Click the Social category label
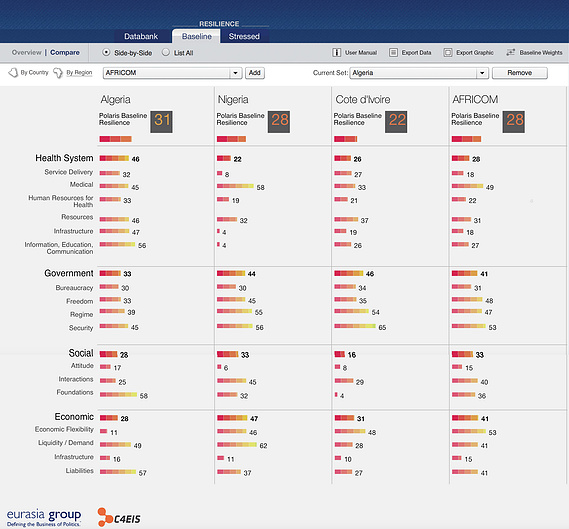 [81, 353]
